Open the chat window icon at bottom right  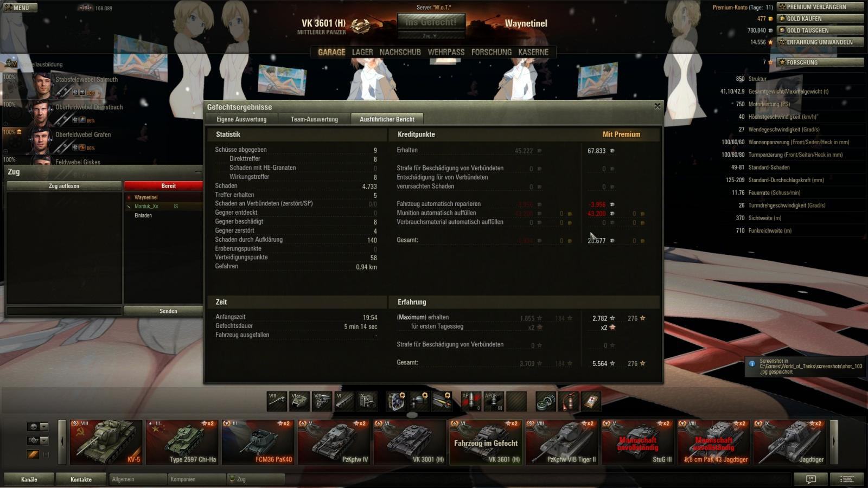810,479
